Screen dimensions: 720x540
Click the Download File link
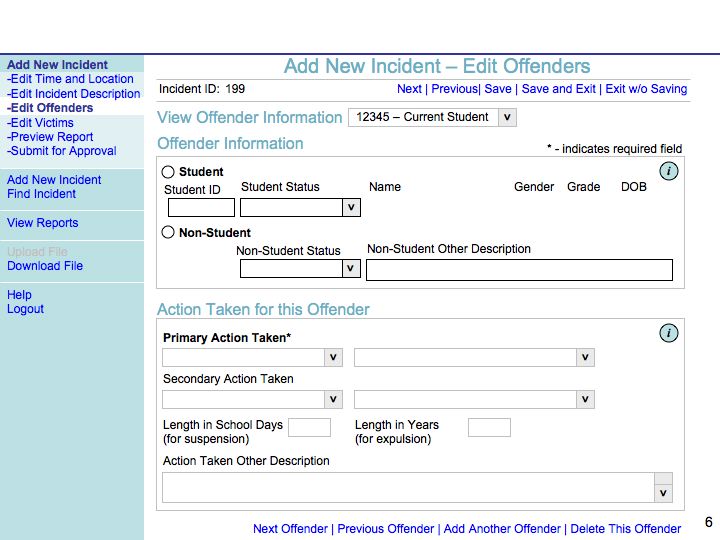click(x=45, y=266)
